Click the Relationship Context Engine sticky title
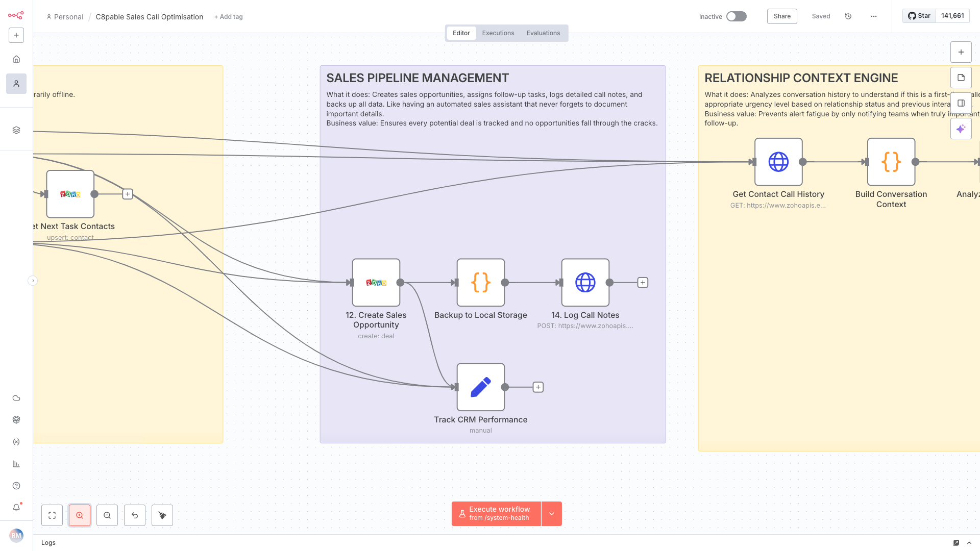 801,78
